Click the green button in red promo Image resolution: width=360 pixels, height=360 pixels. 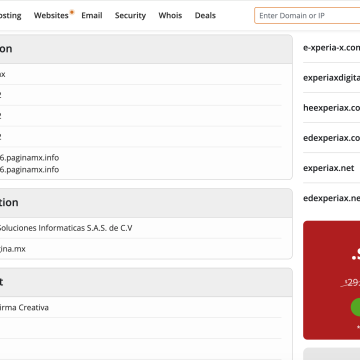pyautogui.click(x=355, y=307)
